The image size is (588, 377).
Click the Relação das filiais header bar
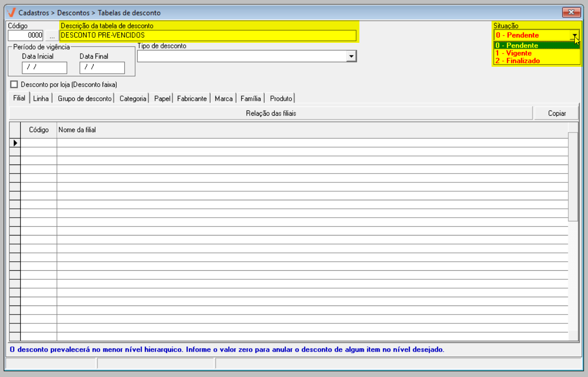coord(271,113)
